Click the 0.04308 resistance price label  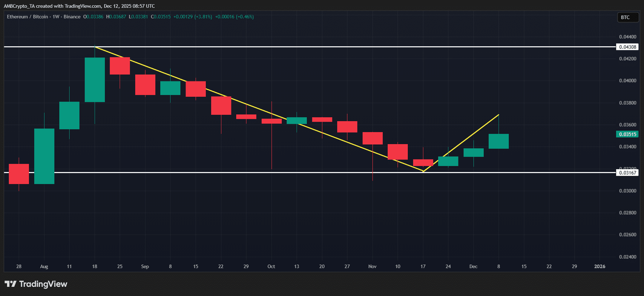627,47
